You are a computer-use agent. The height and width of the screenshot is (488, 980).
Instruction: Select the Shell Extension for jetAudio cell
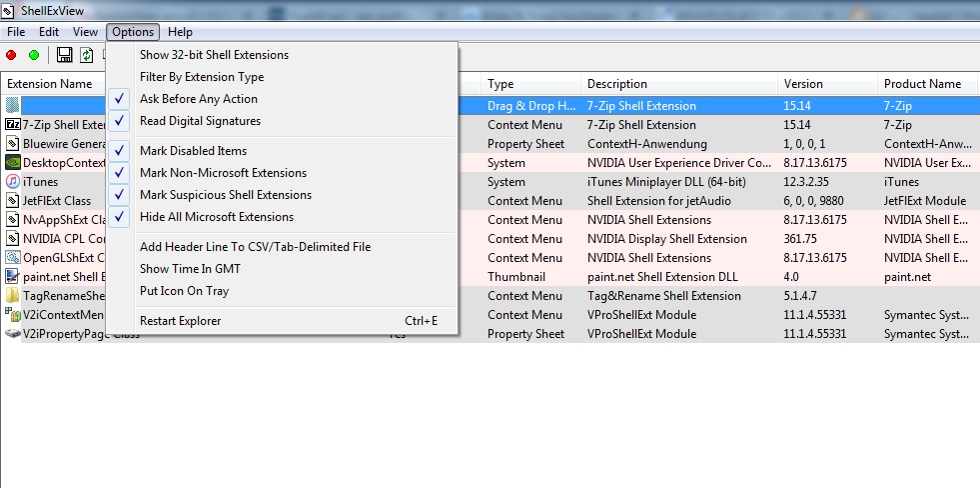(658, 201)
